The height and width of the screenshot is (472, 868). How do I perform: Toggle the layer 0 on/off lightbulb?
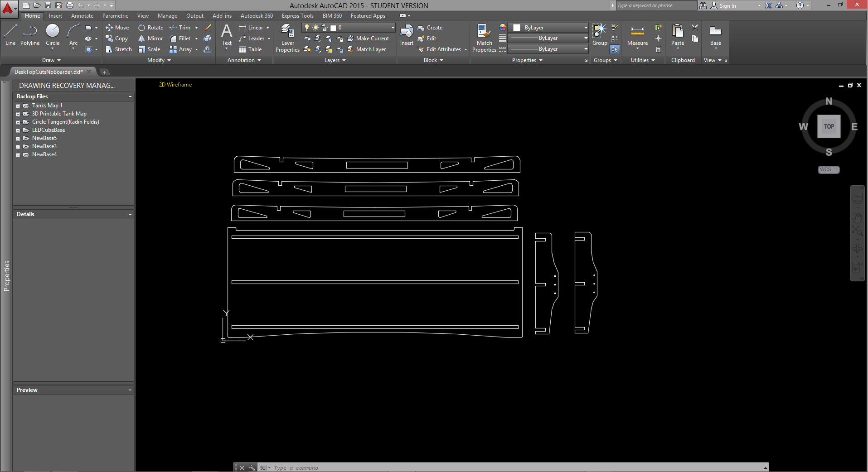(307, 28)
